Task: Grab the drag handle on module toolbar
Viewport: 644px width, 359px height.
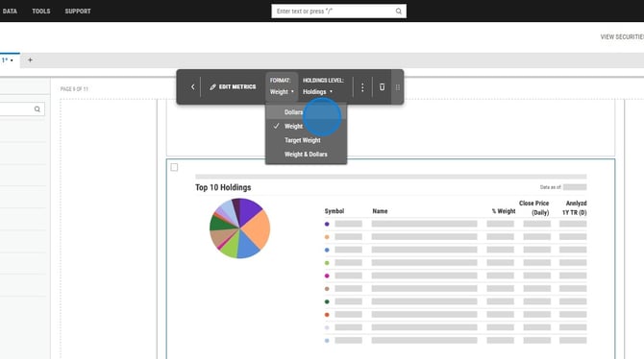Action: tap(398, 87)
